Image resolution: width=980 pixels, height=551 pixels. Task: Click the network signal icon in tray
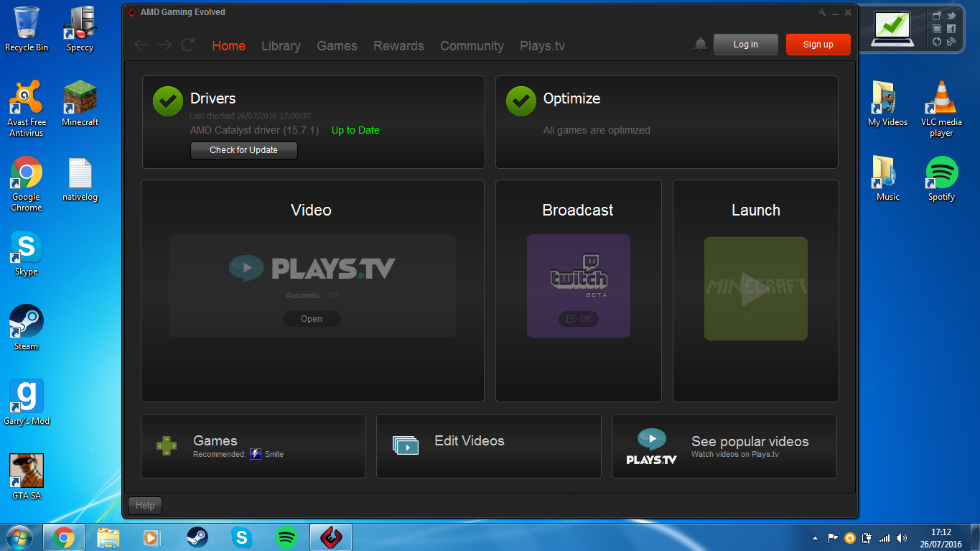pos(885,537)
